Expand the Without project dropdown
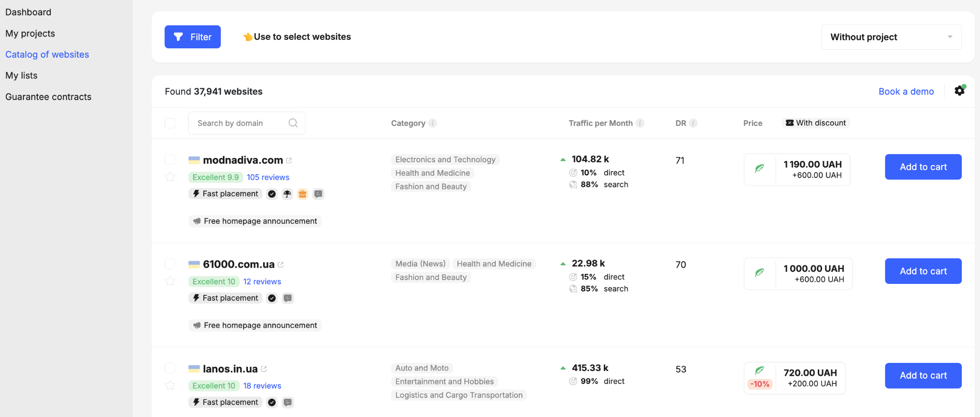 point(891,37)
